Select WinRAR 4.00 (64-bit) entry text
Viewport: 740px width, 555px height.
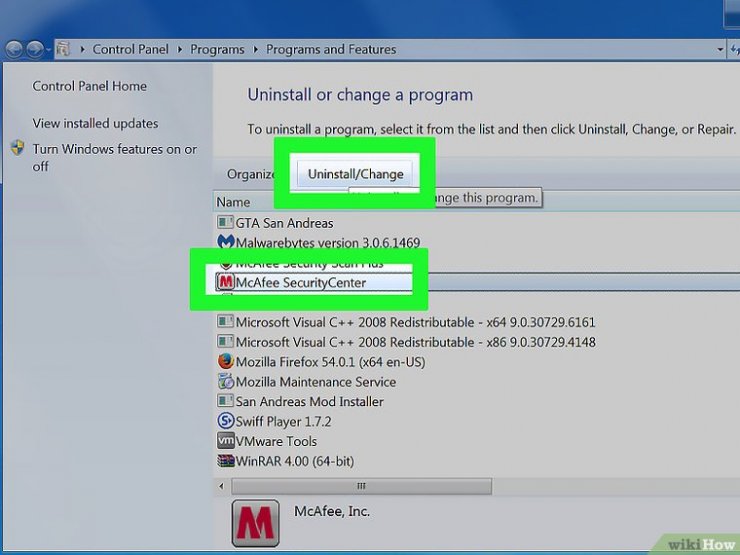point(294,461)
